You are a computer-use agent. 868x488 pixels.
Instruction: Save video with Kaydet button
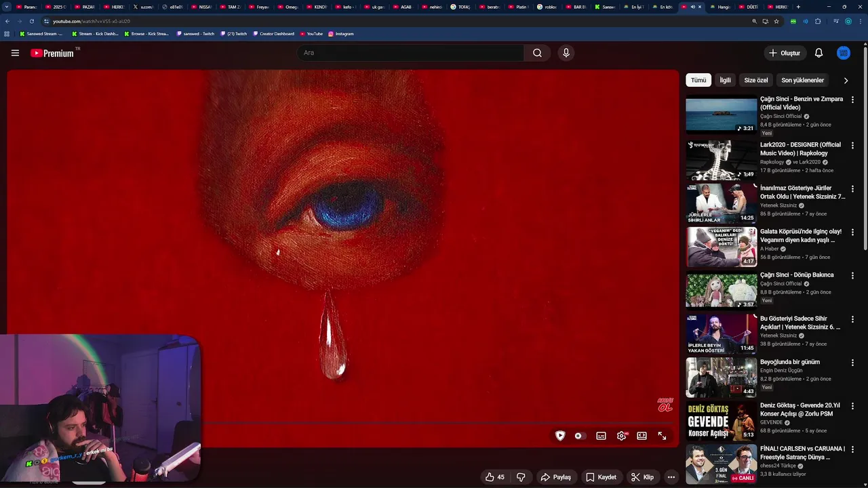601,477
